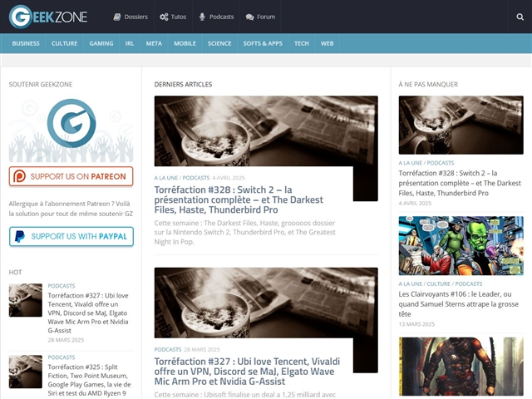
Task: Click Support us with PayPal button
Action: coord(71,236)
